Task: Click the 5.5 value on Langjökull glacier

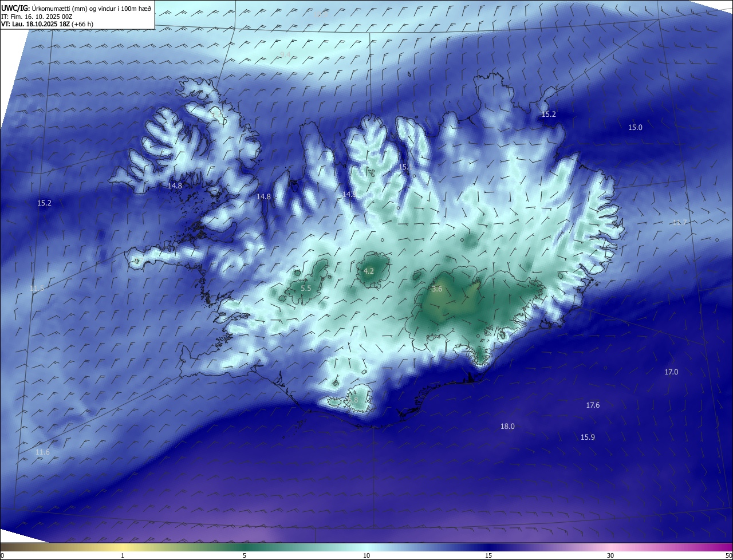Action: pyautogui.click(x=306, y=289)
